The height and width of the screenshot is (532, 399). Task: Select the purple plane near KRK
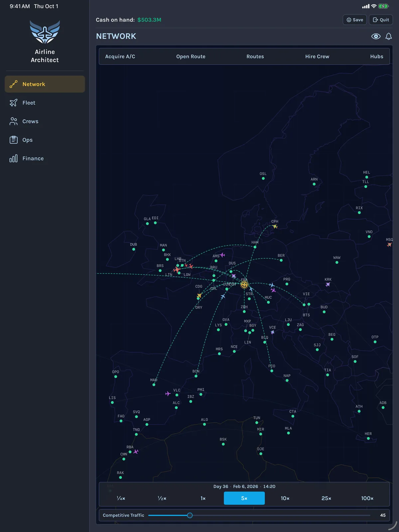(328, 284)
